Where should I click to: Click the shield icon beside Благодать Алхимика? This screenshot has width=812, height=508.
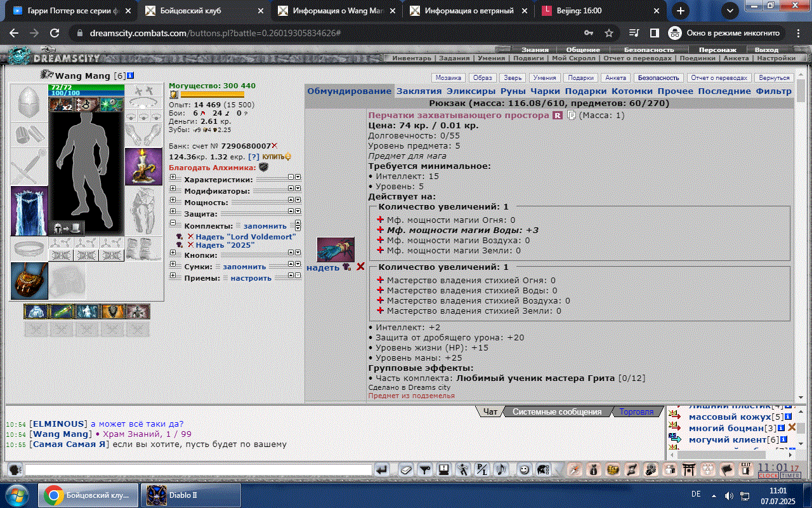coord(263,167)
